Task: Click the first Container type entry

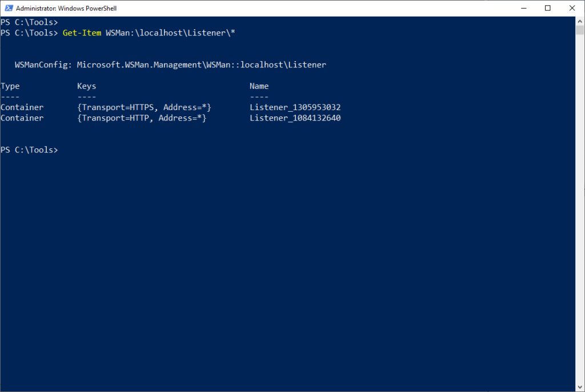Action: (x=22, y=107)
